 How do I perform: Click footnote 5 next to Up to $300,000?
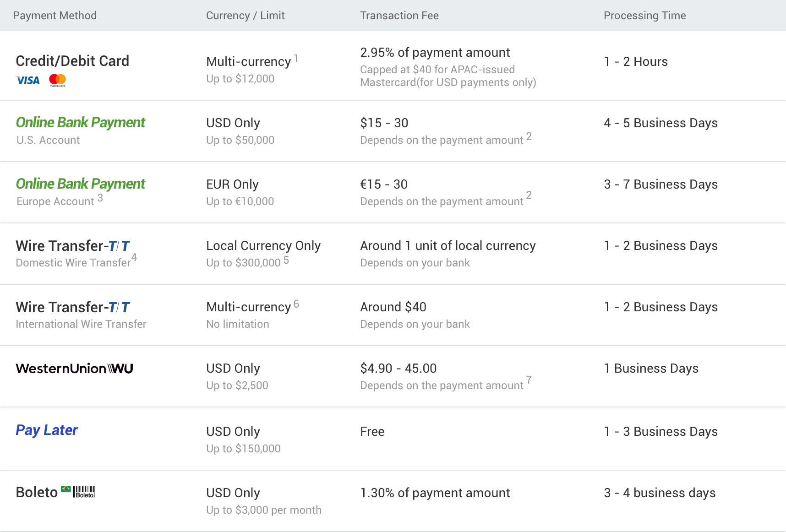pyautogui.click(x=286, y=260)
